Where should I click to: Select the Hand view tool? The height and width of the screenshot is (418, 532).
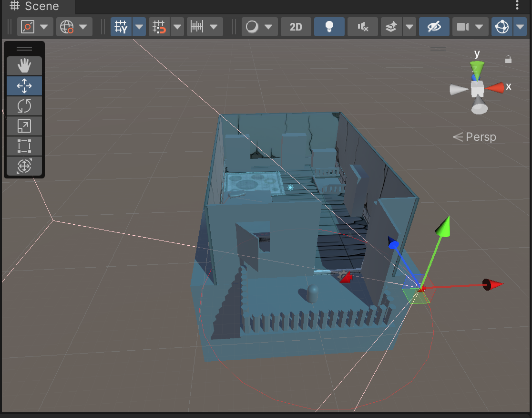(x=24, y=66)
